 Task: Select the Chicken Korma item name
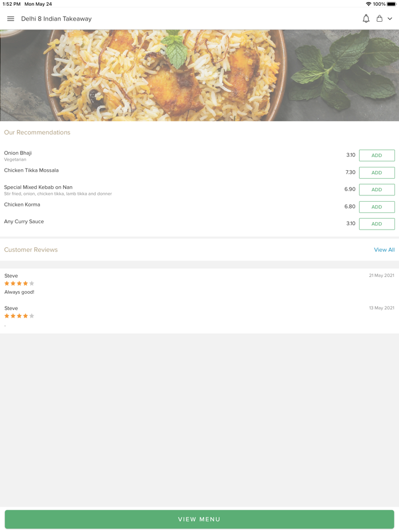coord(22,204)
